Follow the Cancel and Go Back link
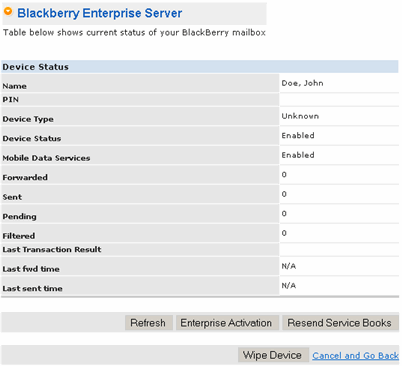The height and width of the screenshot is (366, 402). point(355,356)
